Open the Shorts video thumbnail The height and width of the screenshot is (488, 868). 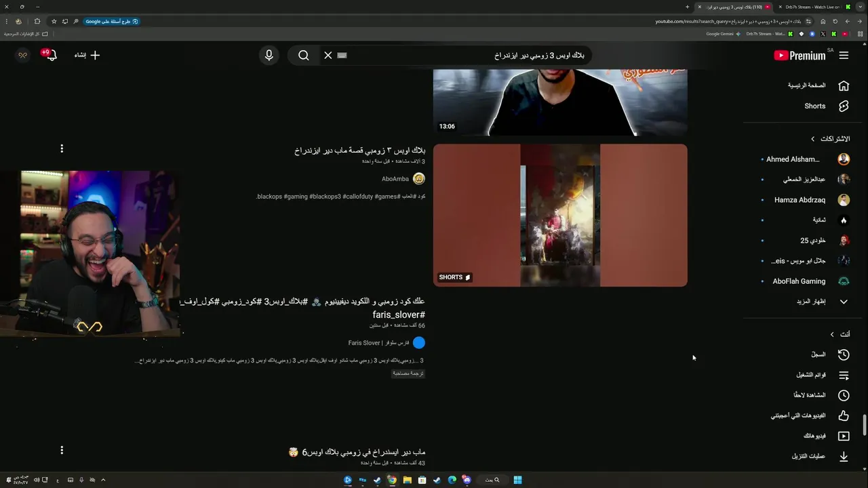[x=560, y=216]
